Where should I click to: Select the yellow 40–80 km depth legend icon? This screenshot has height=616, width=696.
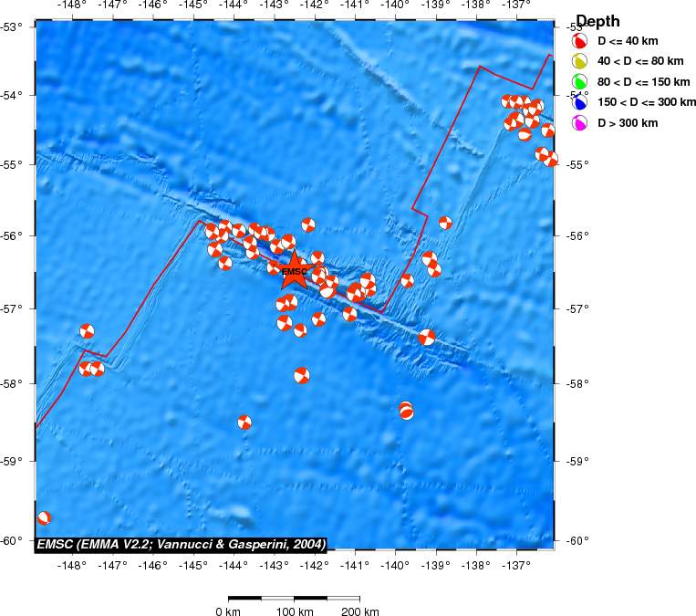coord(578,62)
